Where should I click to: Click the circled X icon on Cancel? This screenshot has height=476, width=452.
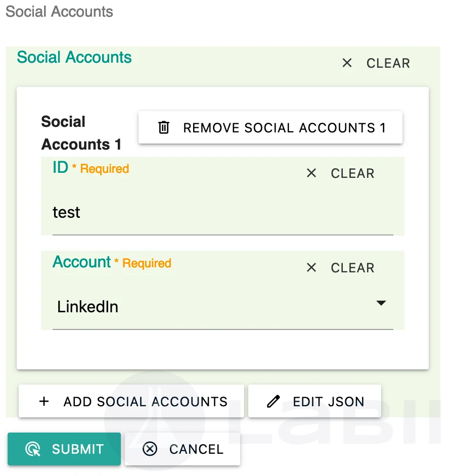coord(150,449)
